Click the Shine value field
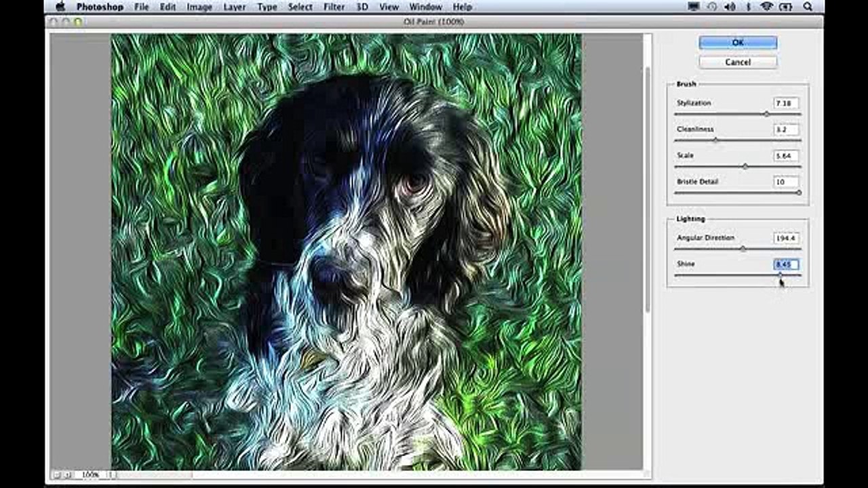The height and width of the screenshot is (488, 868). point(786,264)
